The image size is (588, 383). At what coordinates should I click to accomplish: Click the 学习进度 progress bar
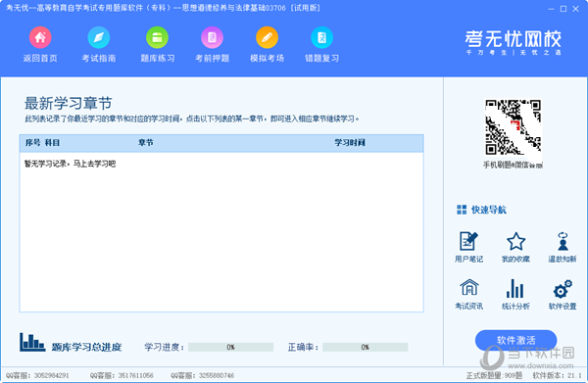pos(230,347)
